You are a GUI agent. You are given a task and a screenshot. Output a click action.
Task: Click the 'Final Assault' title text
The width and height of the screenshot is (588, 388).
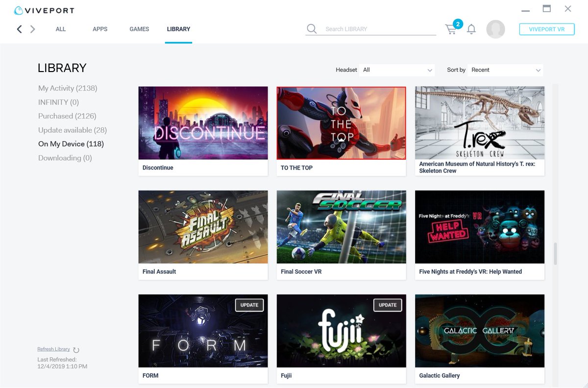pos(159,271)
